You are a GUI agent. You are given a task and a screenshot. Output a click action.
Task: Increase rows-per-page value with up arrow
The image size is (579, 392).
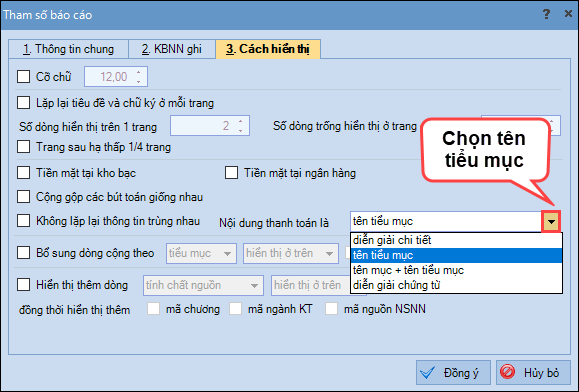click(240, 121)
